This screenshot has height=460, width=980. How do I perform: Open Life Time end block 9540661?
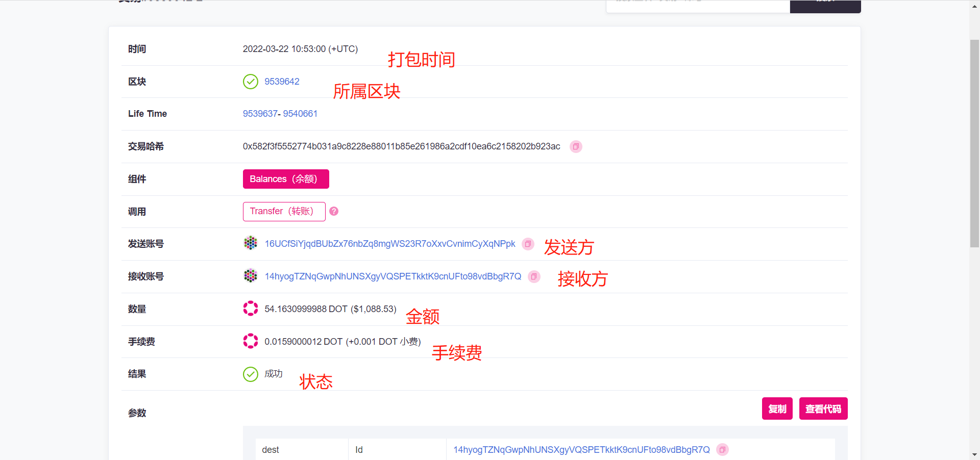(301, 114)
